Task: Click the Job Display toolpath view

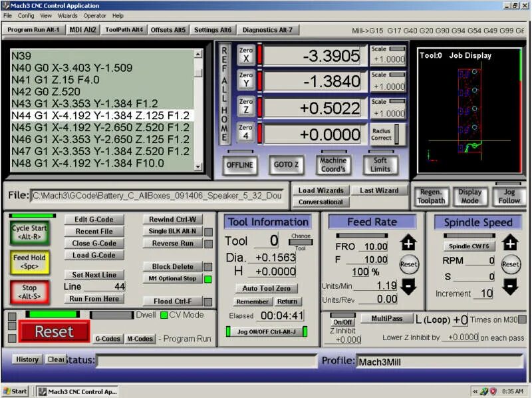Action: (469, 110)
